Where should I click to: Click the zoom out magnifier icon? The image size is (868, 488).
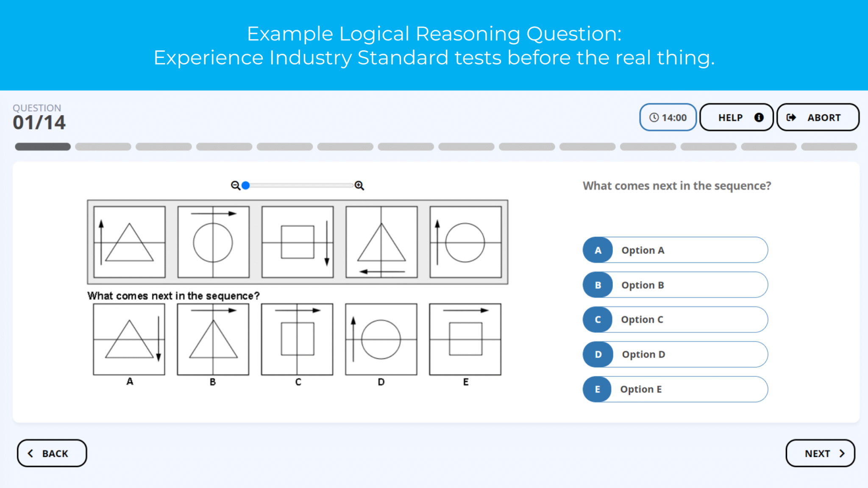point(235,186)
